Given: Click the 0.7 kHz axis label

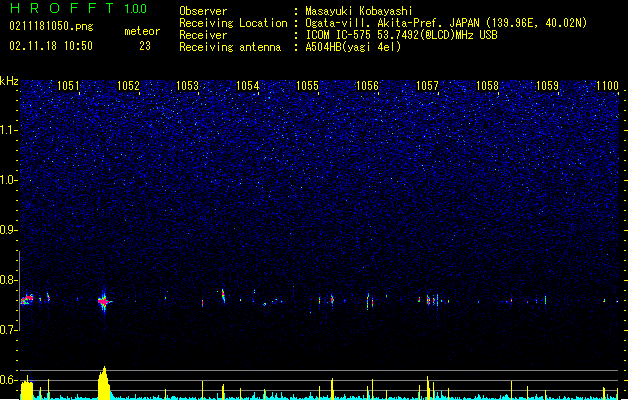Looking at the screenshot, I should tap(9, 330).
